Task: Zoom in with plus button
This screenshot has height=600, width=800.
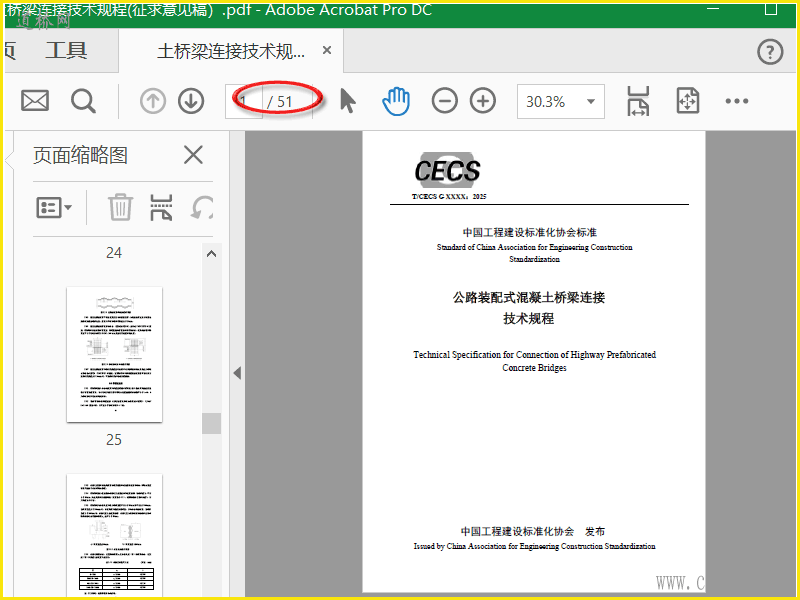Action: [483, 101]
